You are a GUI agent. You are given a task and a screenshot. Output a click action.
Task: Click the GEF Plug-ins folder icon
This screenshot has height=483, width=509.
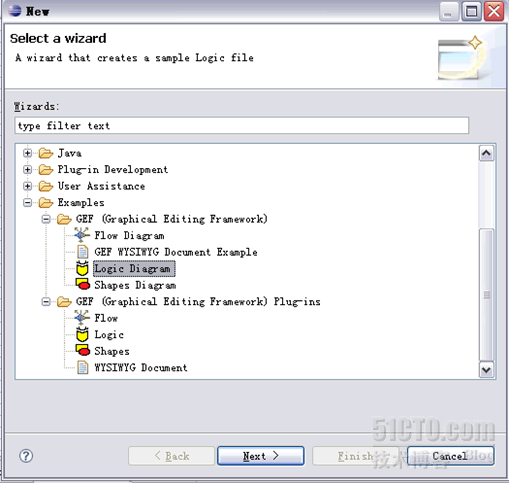64,302
